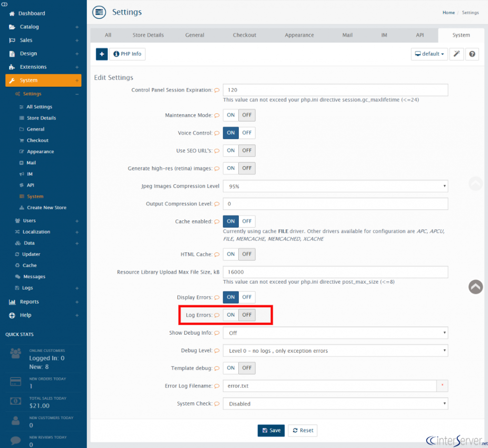Click hint bubble beside Error Log Filename

tap(217, 386)
